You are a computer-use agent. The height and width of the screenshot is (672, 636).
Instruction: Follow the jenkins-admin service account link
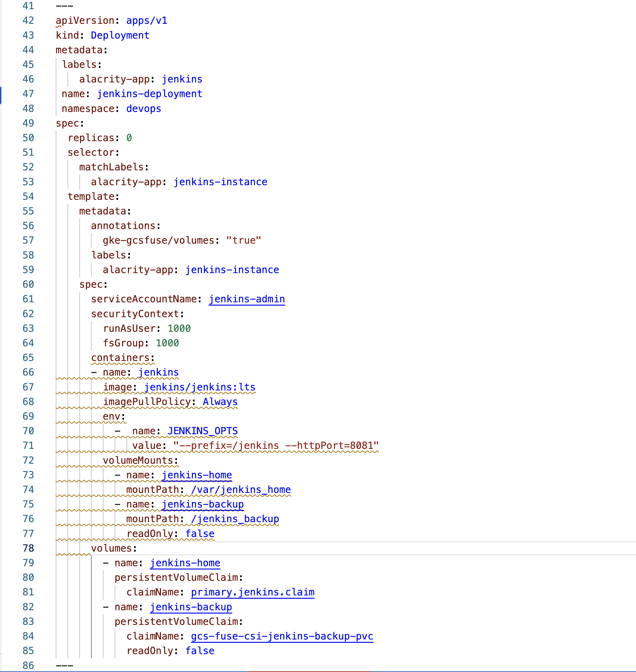tap(247, 299)
